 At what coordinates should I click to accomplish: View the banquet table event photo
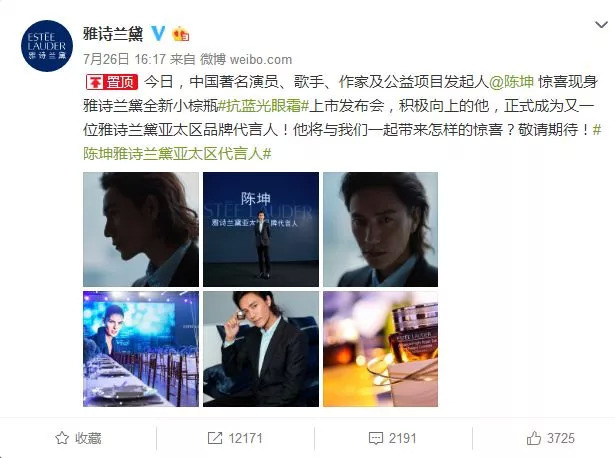click(x=141, y=349)
